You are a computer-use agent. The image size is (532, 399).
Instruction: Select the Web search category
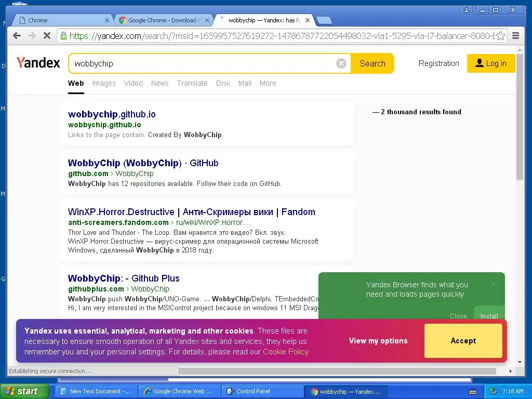[76, 83]
